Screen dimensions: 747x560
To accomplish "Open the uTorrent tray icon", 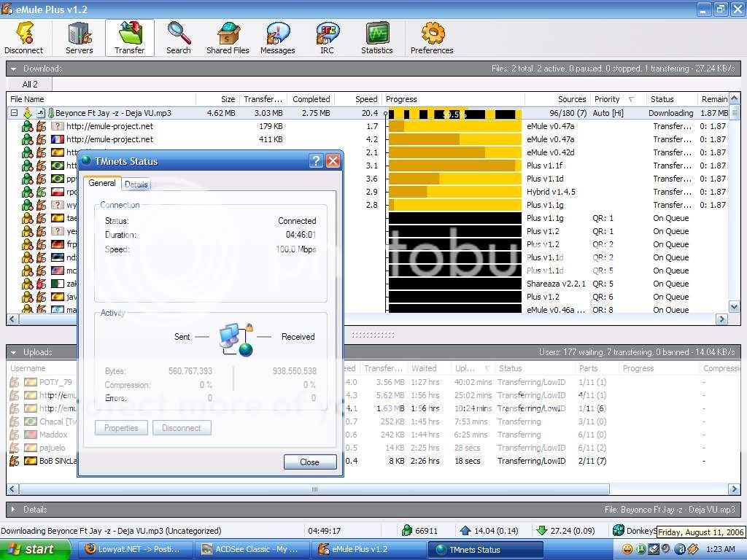I will [642, 549].
